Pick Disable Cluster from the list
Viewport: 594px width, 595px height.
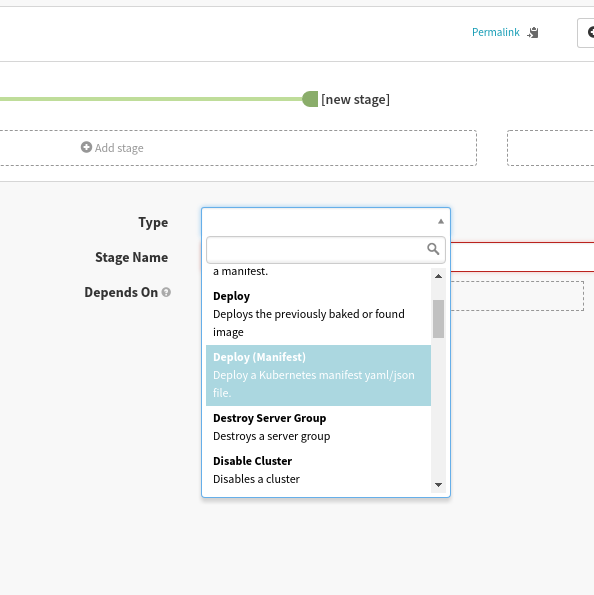pyautogui.click(x=318, y=470)
